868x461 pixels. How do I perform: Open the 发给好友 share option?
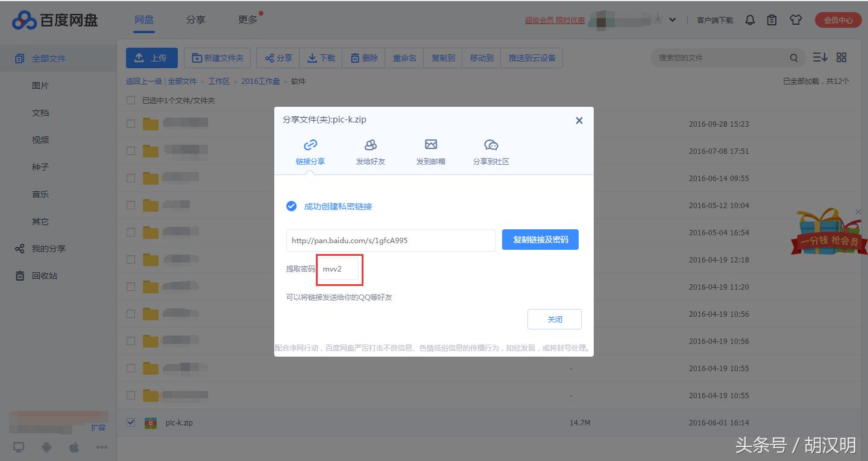tap(370, 151)
